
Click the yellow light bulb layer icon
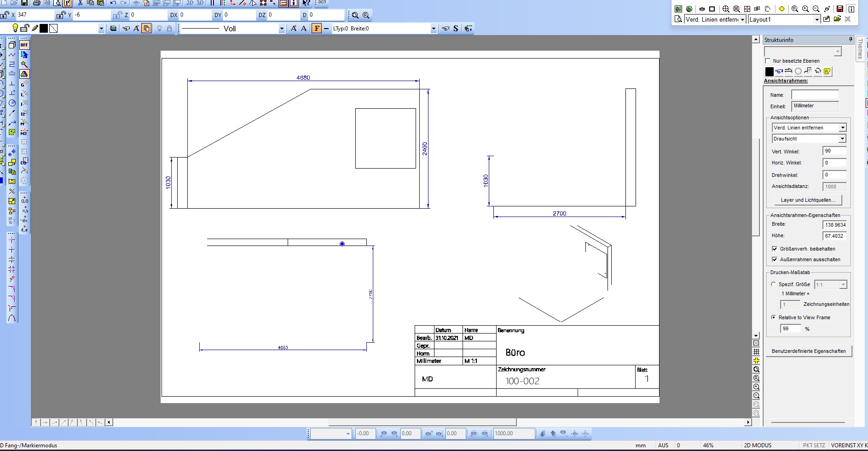tap(15, 28)
